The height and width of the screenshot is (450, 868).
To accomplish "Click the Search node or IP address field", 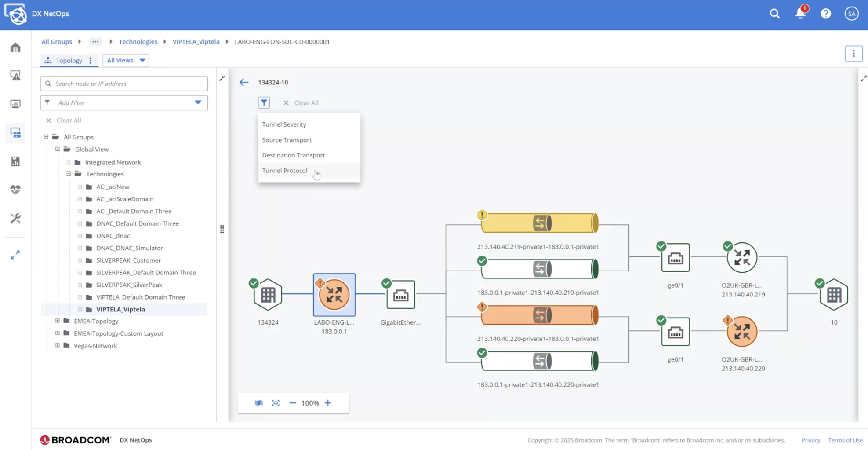I will point(123,83).
